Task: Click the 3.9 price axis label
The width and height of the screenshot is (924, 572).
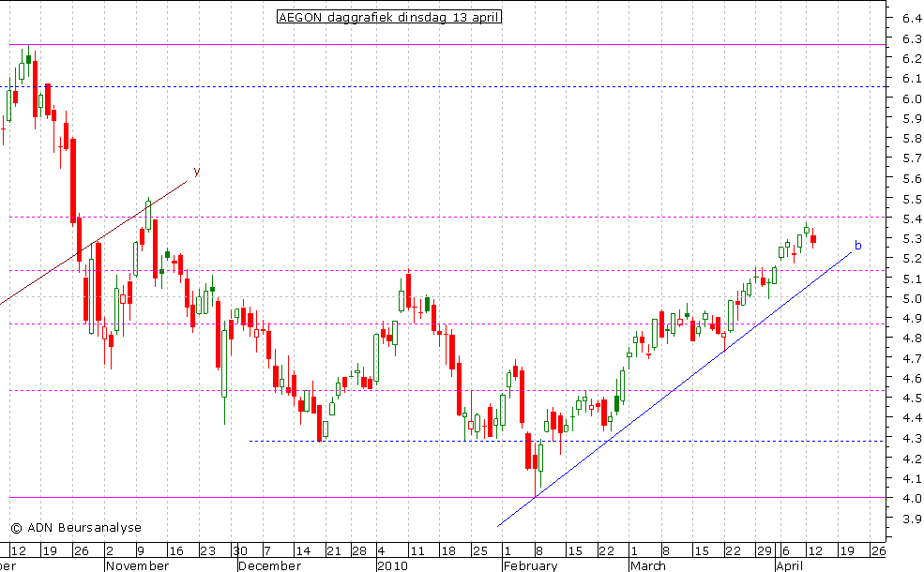Action: 912,519
